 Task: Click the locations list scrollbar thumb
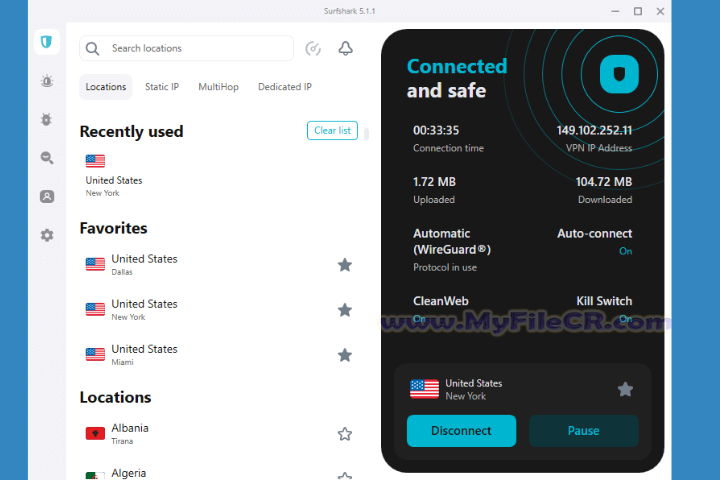(x=366, y=134)
